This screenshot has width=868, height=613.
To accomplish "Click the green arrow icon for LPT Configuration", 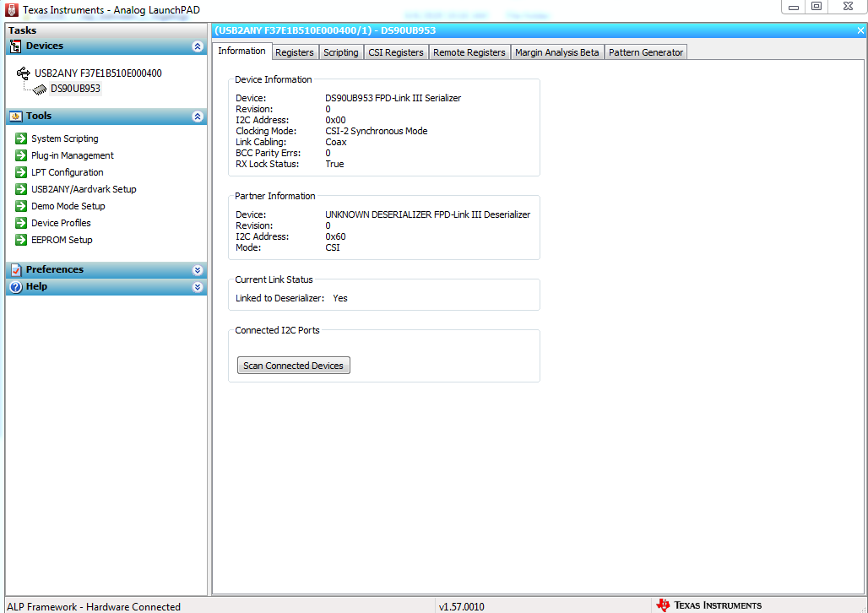I will [21, 172].
